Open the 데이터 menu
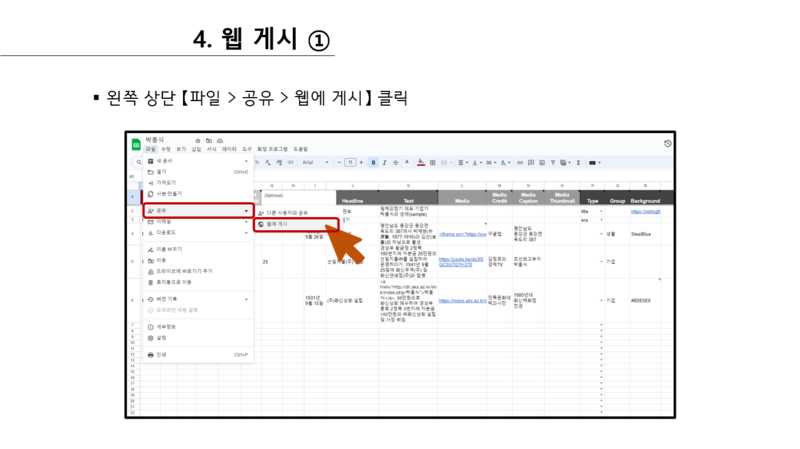800x449 pixels. (229, 149)
